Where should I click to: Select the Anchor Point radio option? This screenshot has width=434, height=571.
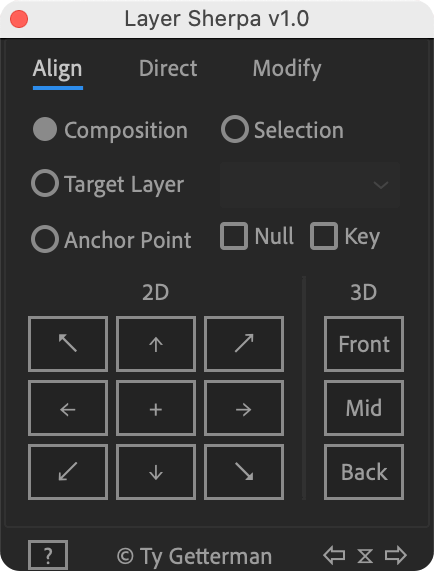point(45,239)
